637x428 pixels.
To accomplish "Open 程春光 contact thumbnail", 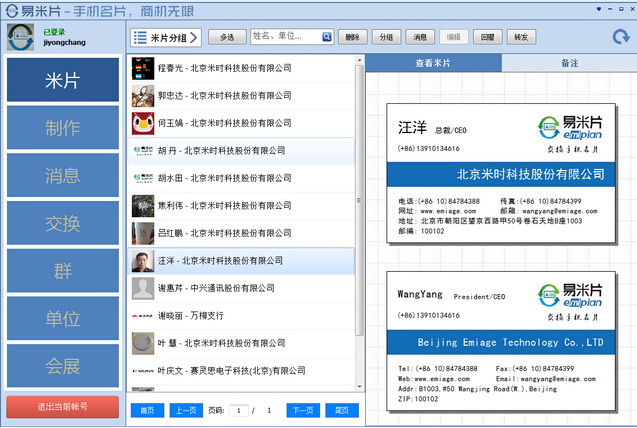I will click(x=143, y=68).
